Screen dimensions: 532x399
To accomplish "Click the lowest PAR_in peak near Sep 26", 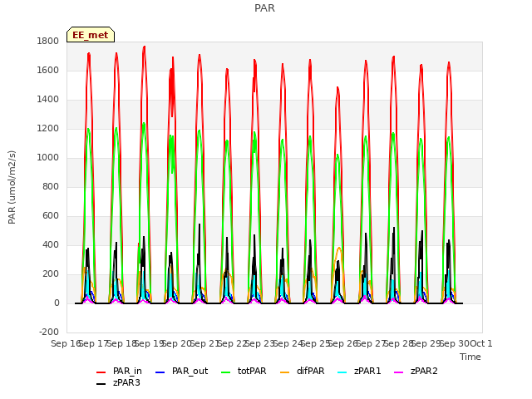I will (337, 88).
